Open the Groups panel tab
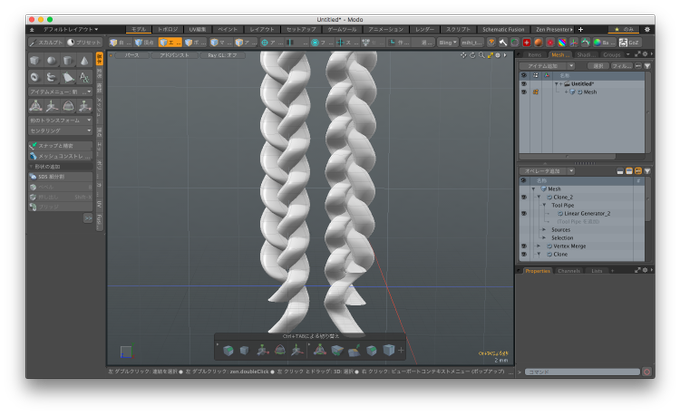The width and height of the screenshot is (680, 415). tap(612, 55)
